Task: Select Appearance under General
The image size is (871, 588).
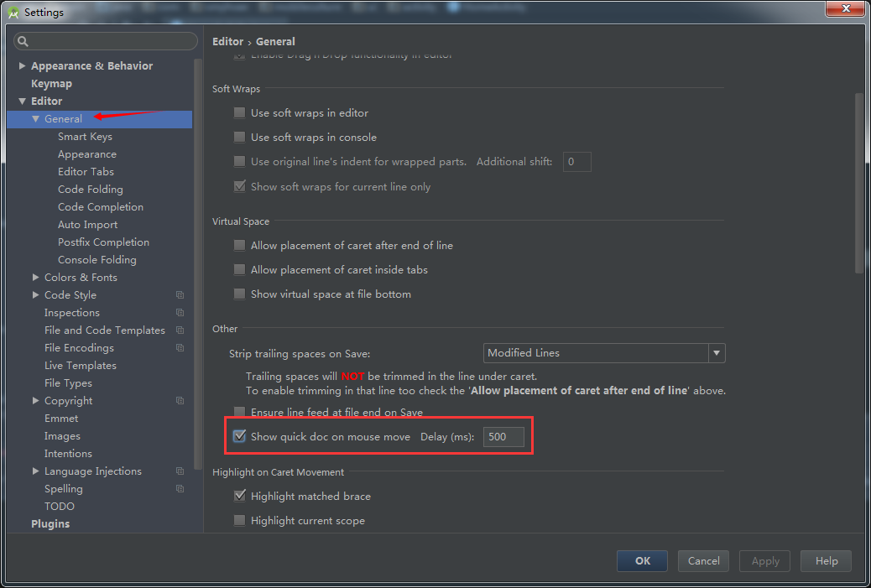Action: pos(87,154)
